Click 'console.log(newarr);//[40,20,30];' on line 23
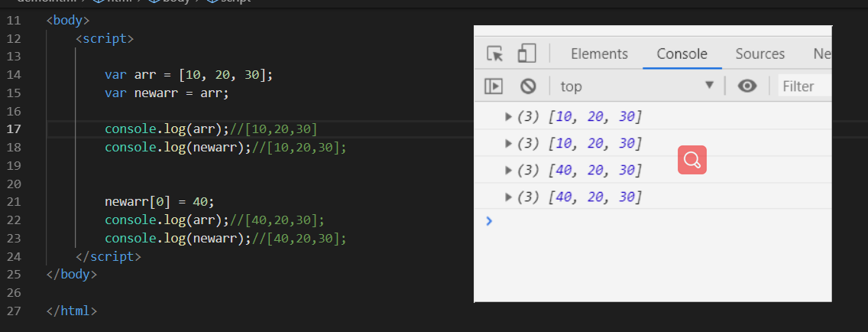The image size is (868, 332). pos(225,239)
